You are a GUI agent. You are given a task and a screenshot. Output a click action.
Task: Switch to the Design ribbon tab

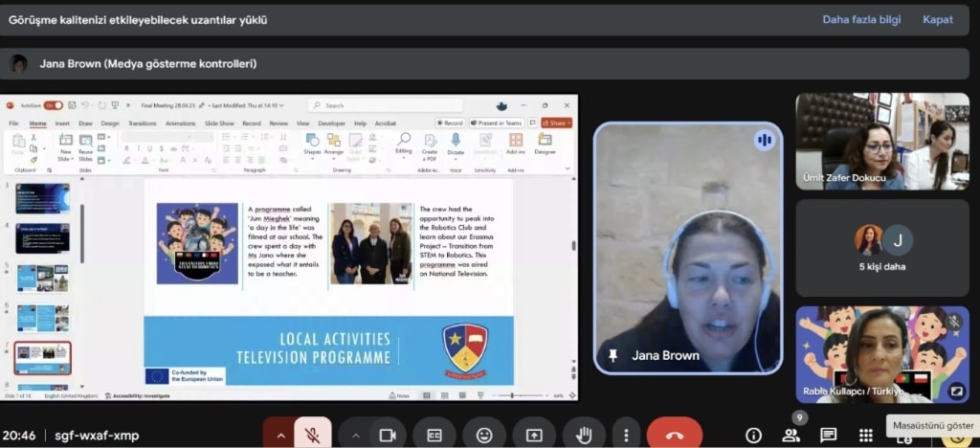coord(110,123)
